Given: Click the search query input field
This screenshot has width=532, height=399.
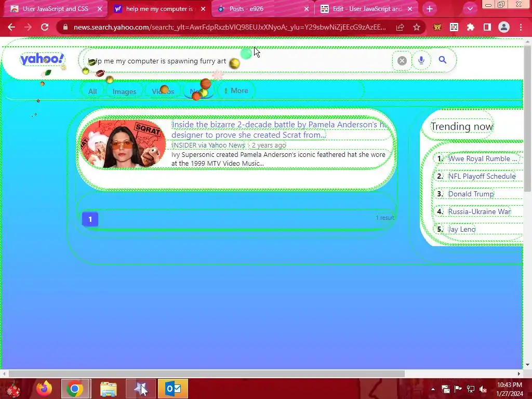Looking at the screenshot, I should (x=237, y=61).
